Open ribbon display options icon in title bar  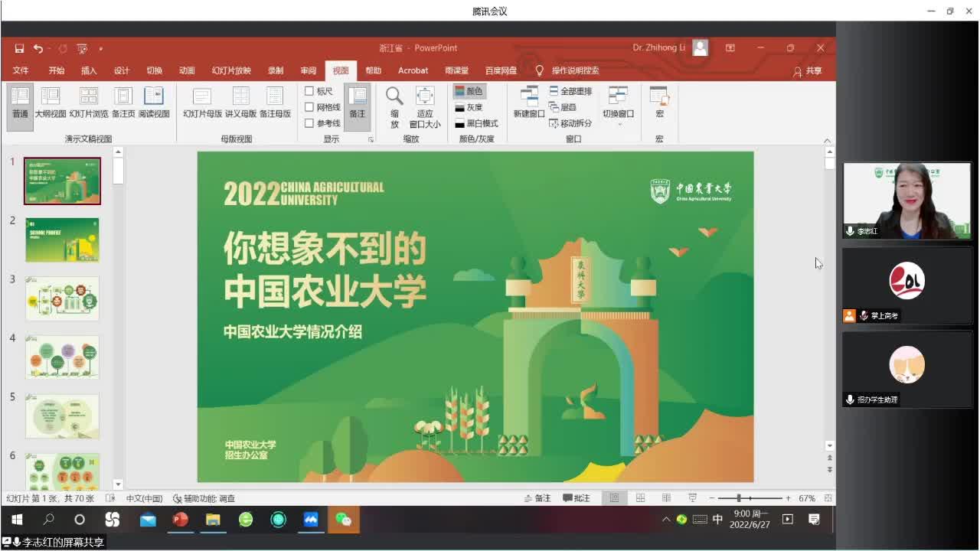730,47
